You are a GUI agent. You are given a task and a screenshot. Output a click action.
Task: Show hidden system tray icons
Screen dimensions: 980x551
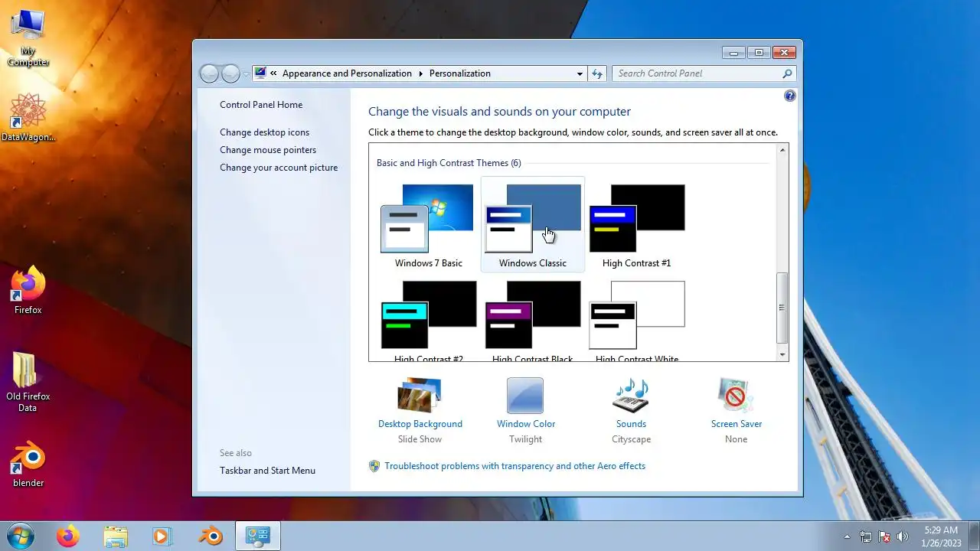tap(847, 536)
